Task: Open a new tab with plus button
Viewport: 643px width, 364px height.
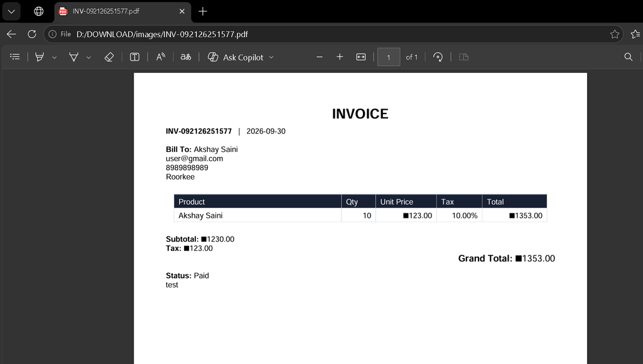Action: click(203, 11)
